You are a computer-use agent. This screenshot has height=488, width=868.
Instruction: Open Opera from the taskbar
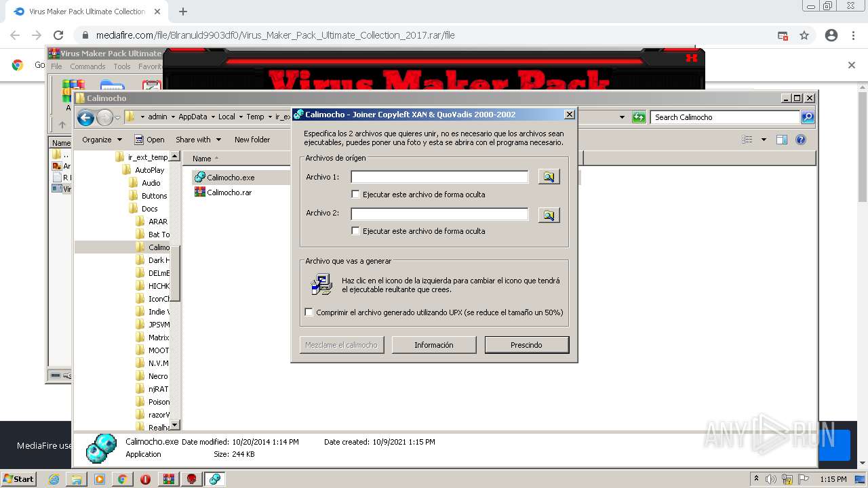click(x=145, y=479)
